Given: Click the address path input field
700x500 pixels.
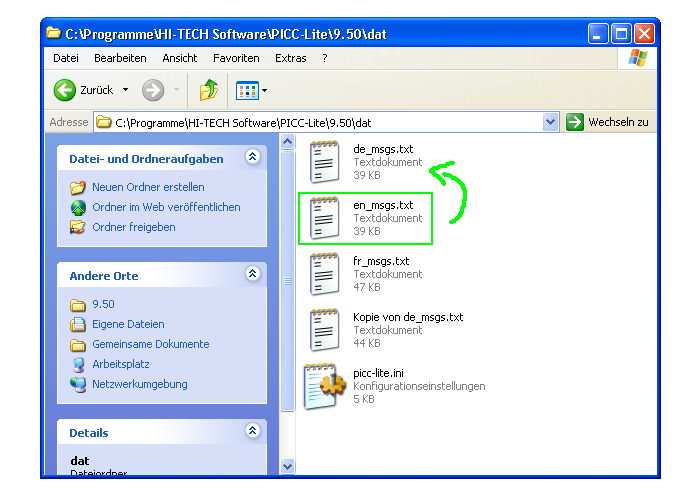Looking at the screenshot, I should tap(320, 122).
